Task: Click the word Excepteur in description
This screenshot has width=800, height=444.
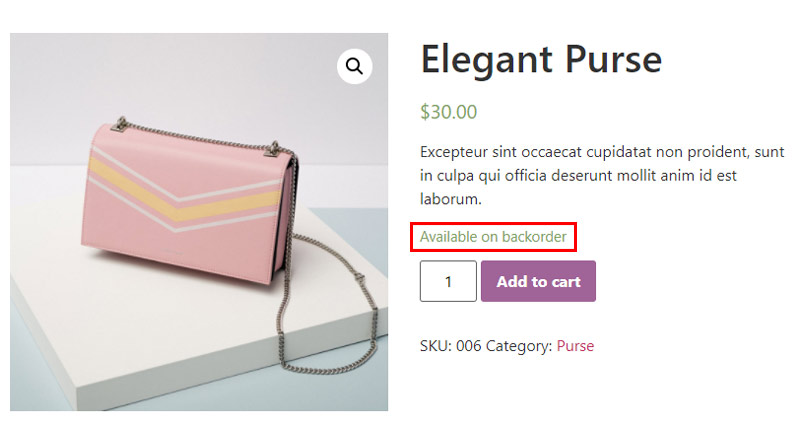Action: point(454,152)
